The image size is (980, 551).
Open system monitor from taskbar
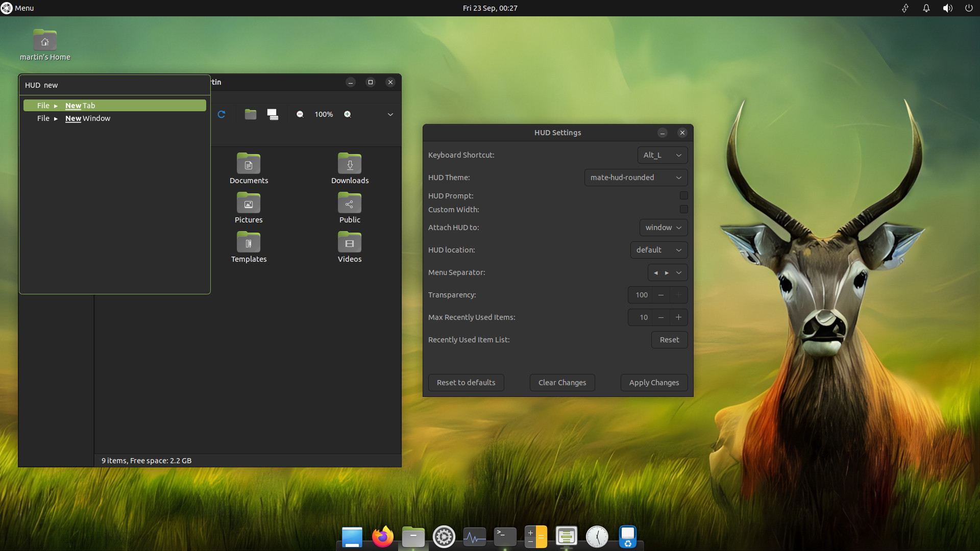coord(475,536)
